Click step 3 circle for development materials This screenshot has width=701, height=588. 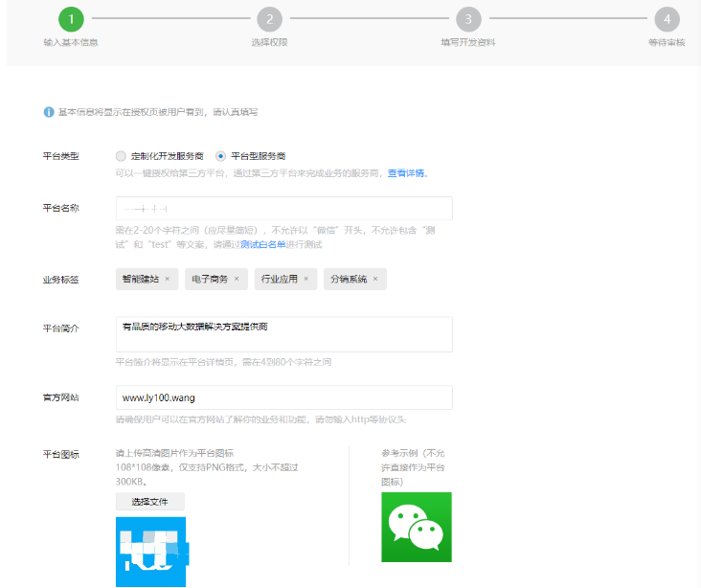point(467,18)
